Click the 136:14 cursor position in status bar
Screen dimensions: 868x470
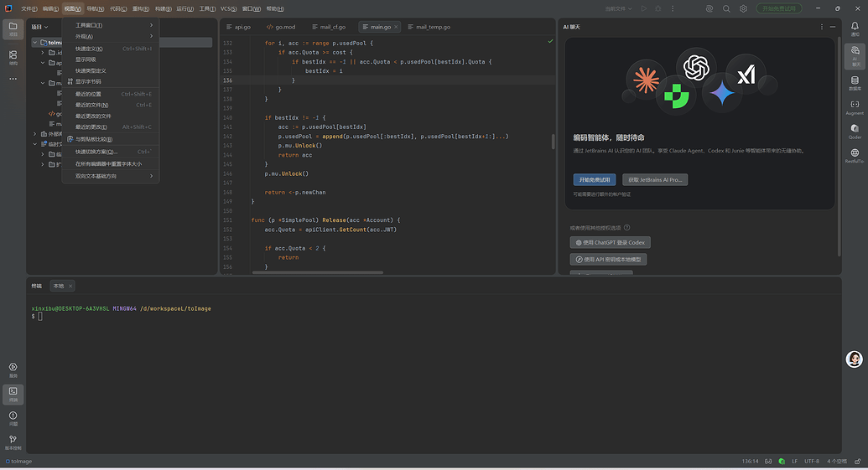coord(750,461)
